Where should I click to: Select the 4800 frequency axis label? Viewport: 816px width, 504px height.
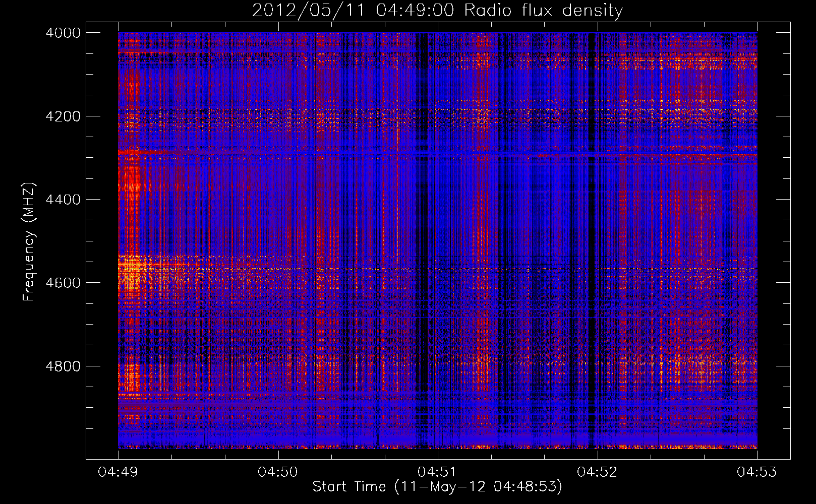[63, 366]
